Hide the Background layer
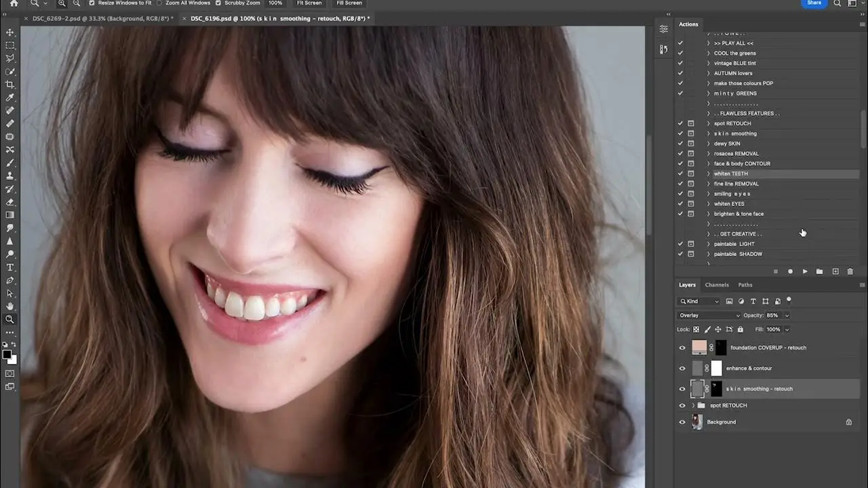This screenshot has height=488, width=868. click(682, 422)
